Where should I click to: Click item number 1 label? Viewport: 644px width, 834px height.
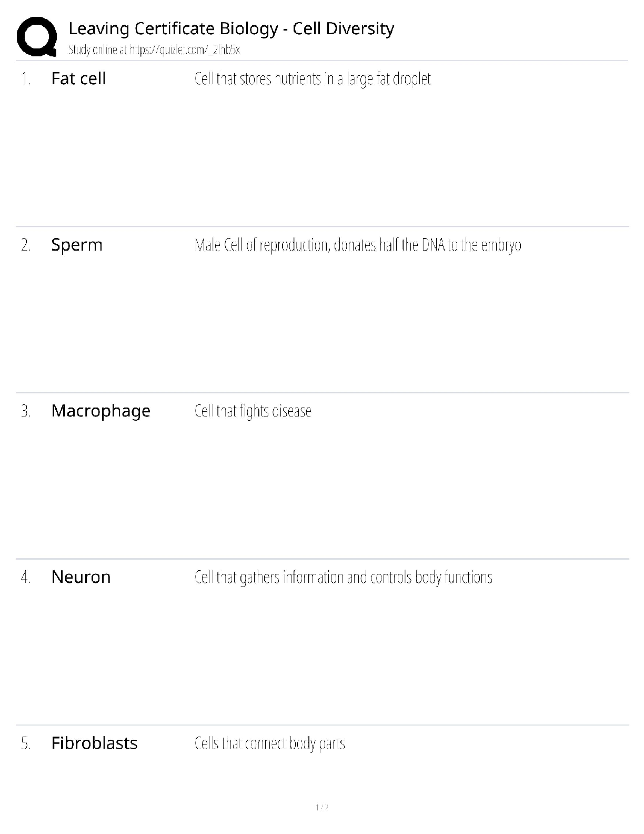click(26, 79)
